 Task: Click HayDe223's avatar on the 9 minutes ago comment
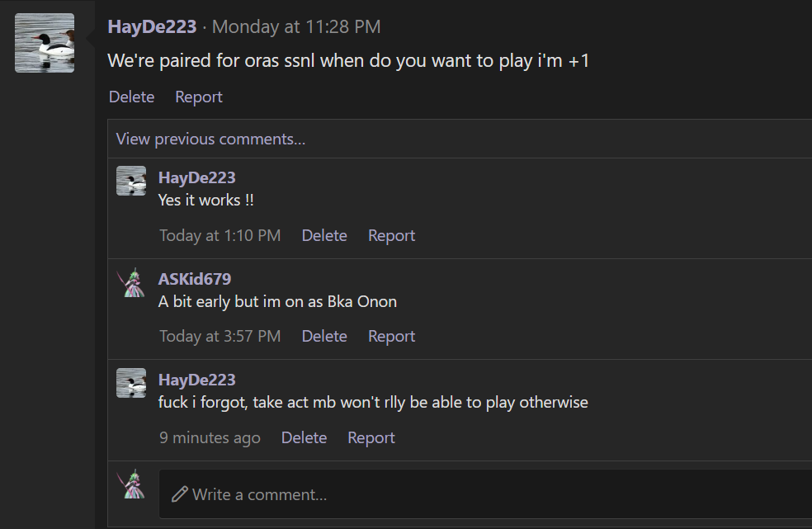131,383
